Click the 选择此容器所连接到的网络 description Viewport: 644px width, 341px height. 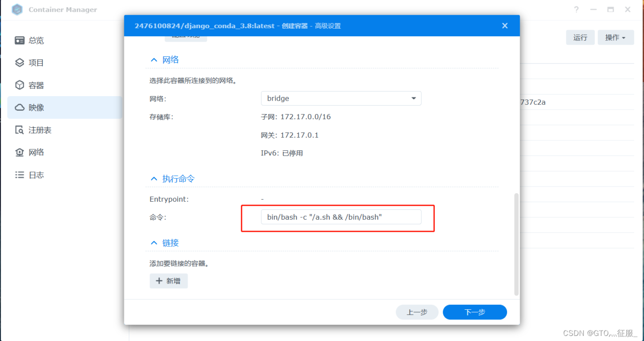point(193,80)
